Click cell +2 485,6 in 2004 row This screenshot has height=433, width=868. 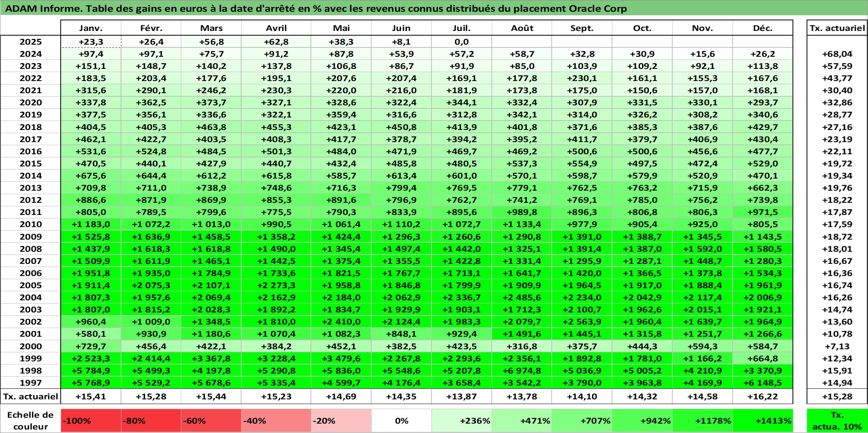(x=522, y=298)
